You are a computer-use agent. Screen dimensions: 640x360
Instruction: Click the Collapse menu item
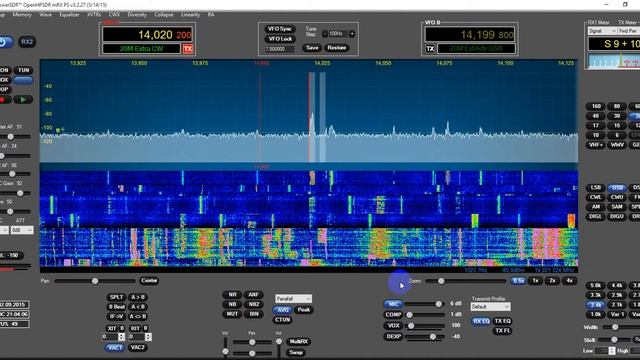point(164,15)
